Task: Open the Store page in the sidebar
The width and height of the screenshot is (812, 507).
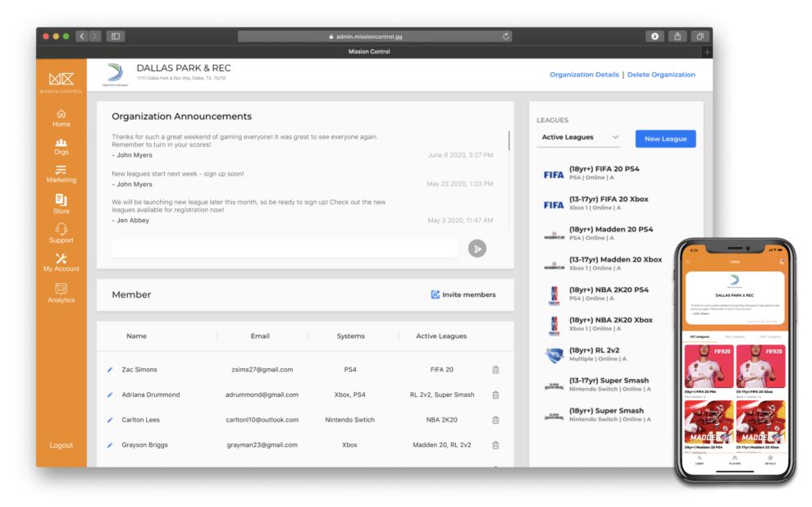Action: [x=61, y=203]
